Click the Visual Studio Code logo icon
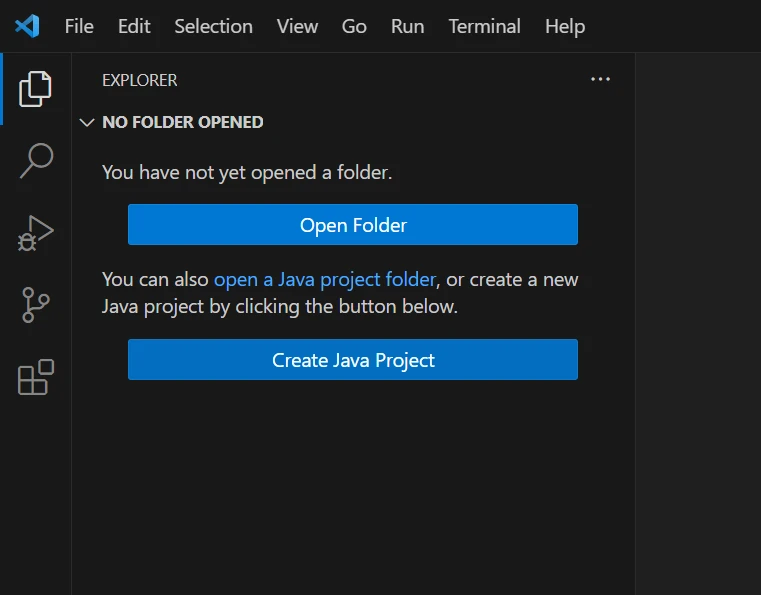Image resolution: width=761 pixels, height=595 pixels. click(27, 26)
